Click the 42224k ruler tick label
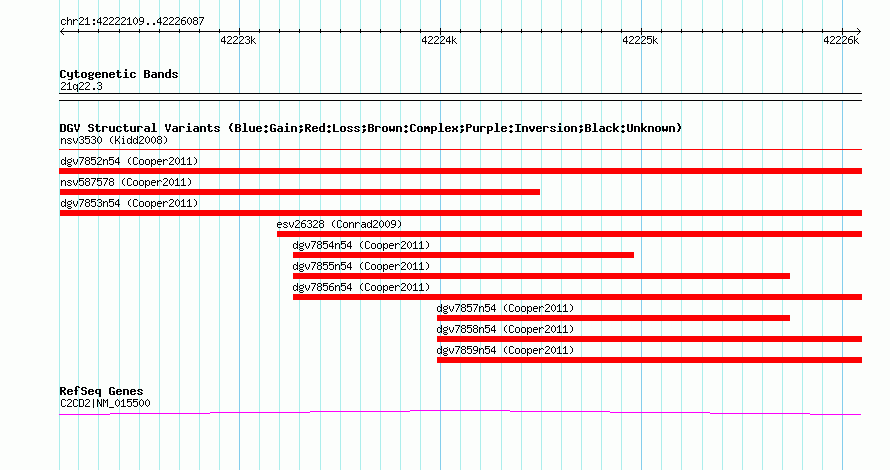Viewport: 890px width, 470px height. [x=439, y=40]
